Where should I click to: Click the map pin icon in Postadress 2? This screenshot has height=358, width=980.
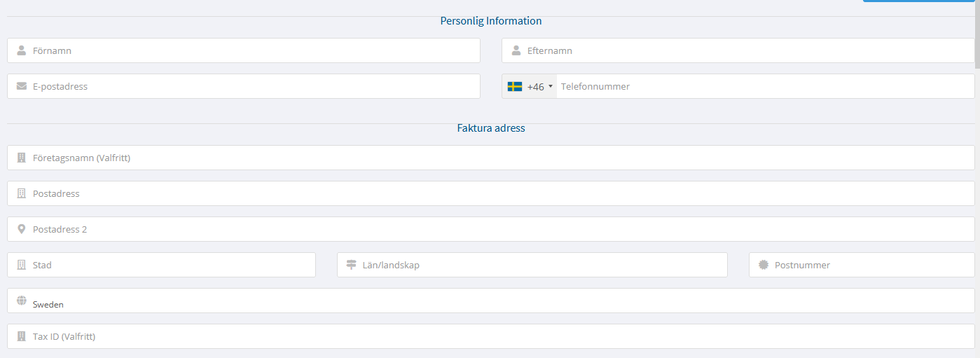pyautogui.click(x=22, y=229)
